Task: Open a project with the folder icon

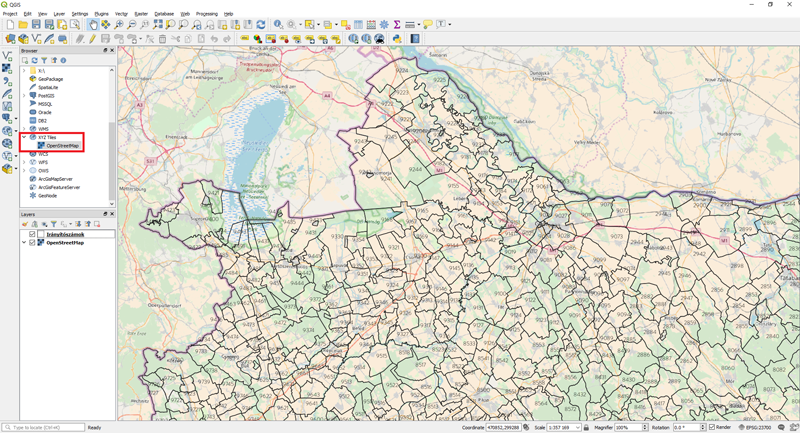Action: click(23, 24)
